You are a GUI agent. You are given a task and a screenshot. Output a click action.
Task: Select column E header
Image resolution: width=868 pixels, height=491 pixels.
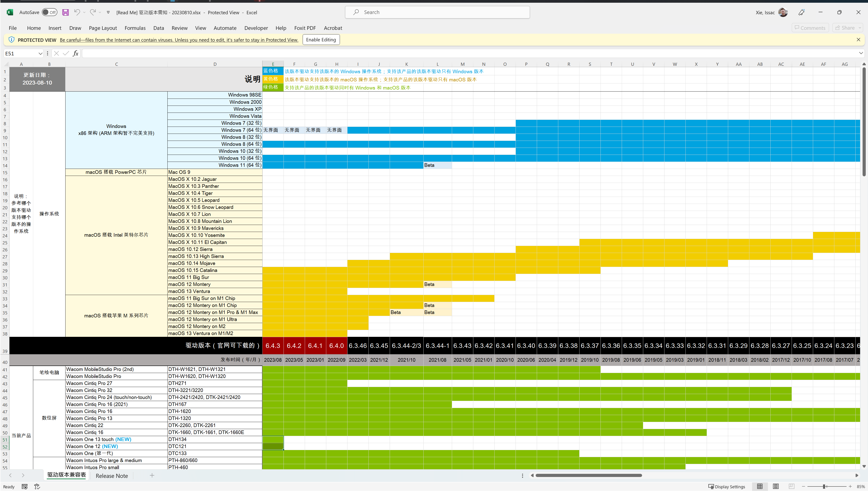273,64
